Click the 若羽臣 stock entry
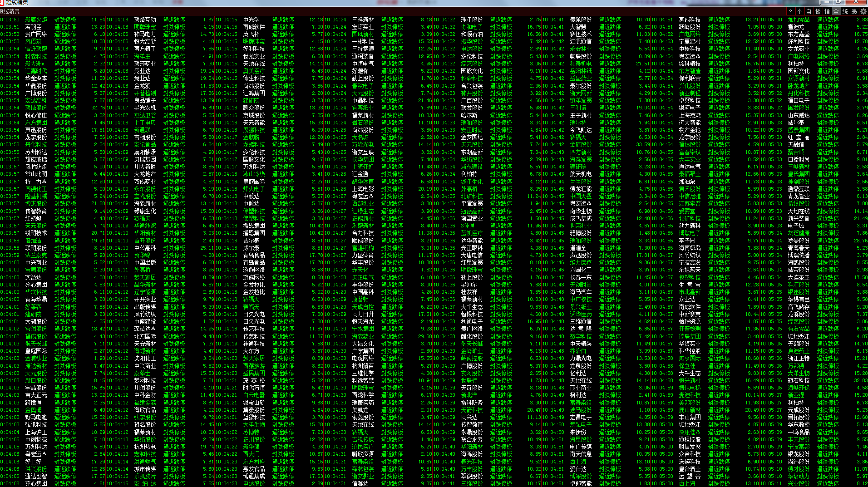This screenshot has width=868, height=487. [x=33, y=27]
